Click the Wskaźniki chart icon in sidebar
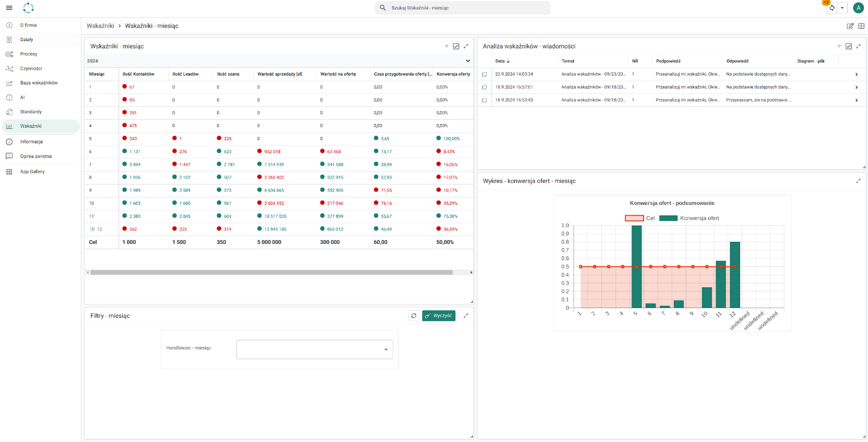This screenshot has height=442, width=868. [9, 126]
